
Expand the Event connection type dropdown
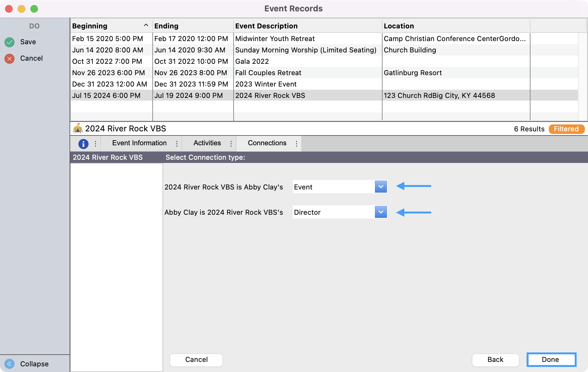(381, 187)
